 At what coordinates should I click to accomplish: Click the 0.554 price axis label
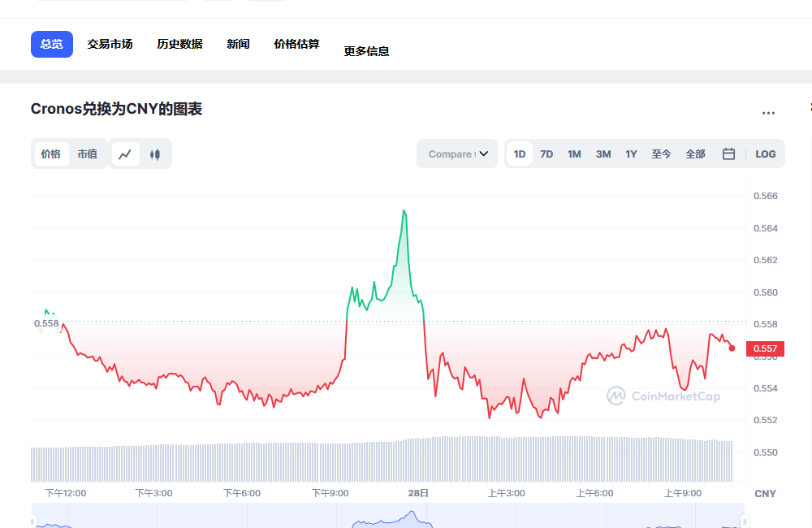766,388
